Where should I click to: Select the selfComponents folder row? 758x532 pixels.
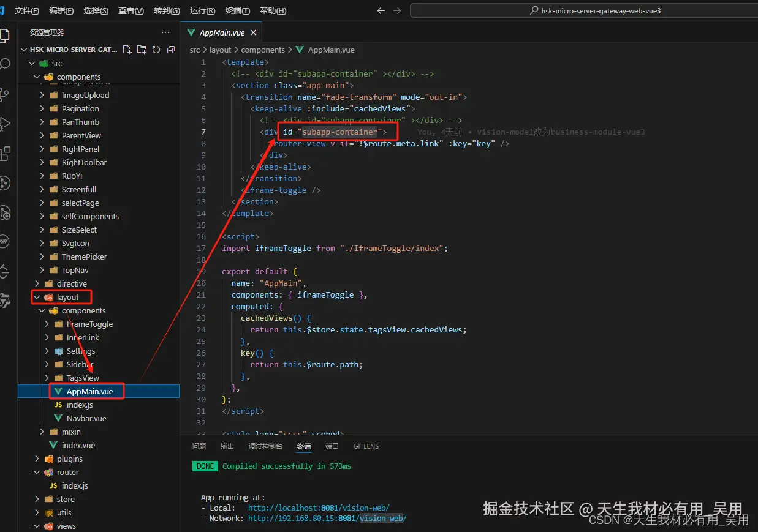coord(99,216)
